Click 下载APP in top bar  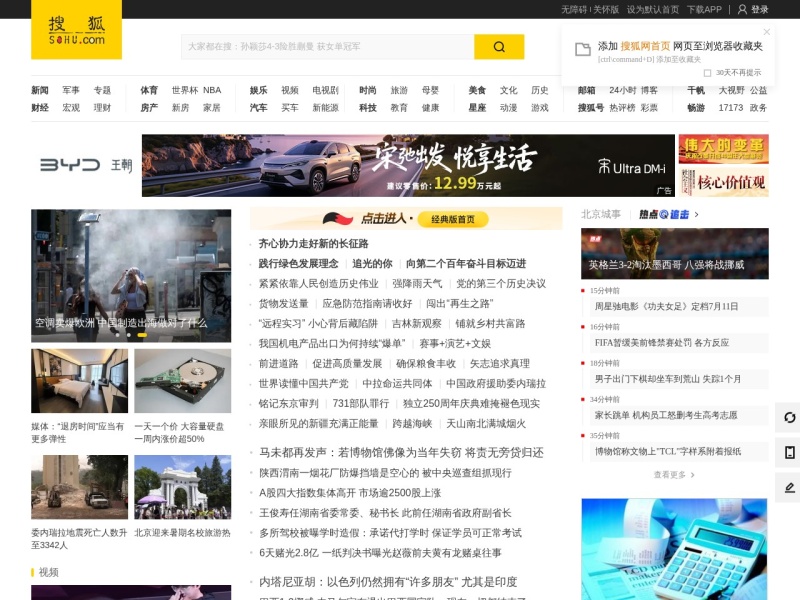coord(704,9)
